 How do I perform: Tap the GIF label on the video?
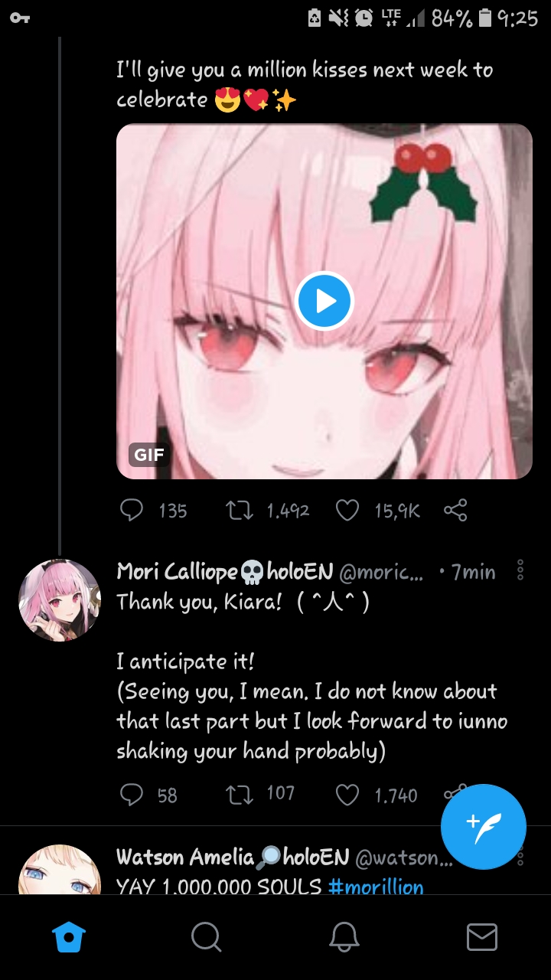[x=148, y=454]
